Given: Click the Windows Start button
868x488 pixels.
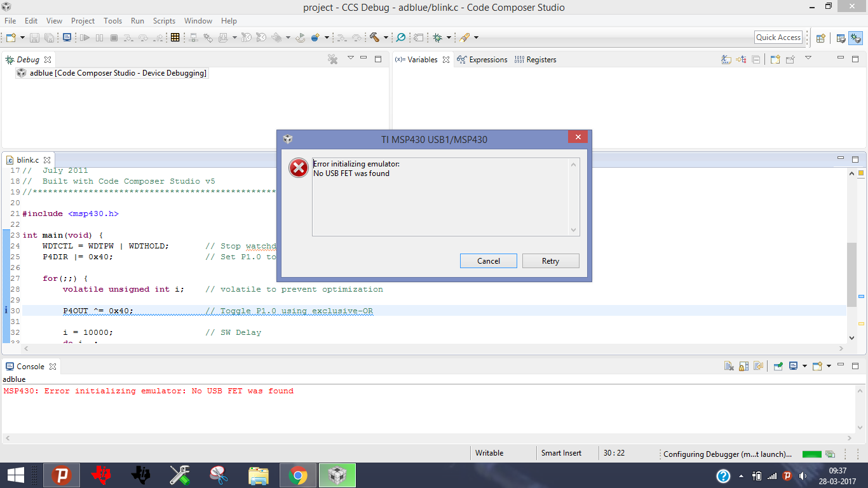Looking at the screenshot, I should pos(15,475).
